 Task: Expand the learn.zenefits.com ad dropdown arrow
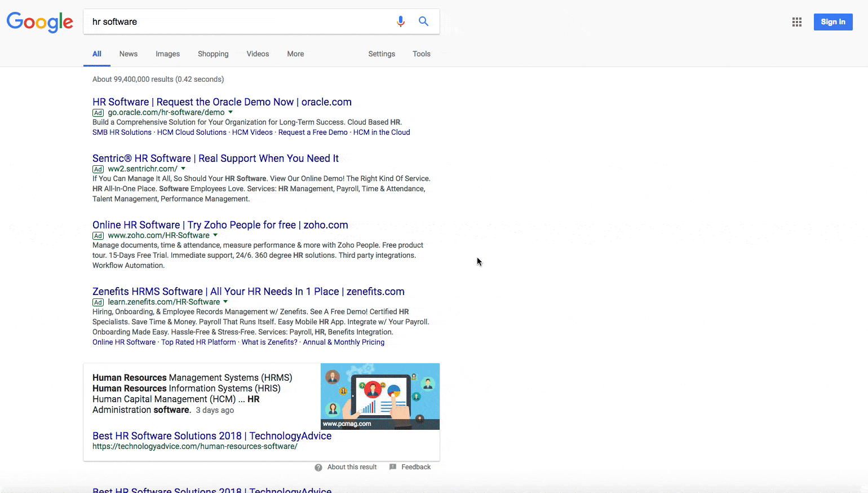[225, 302]
